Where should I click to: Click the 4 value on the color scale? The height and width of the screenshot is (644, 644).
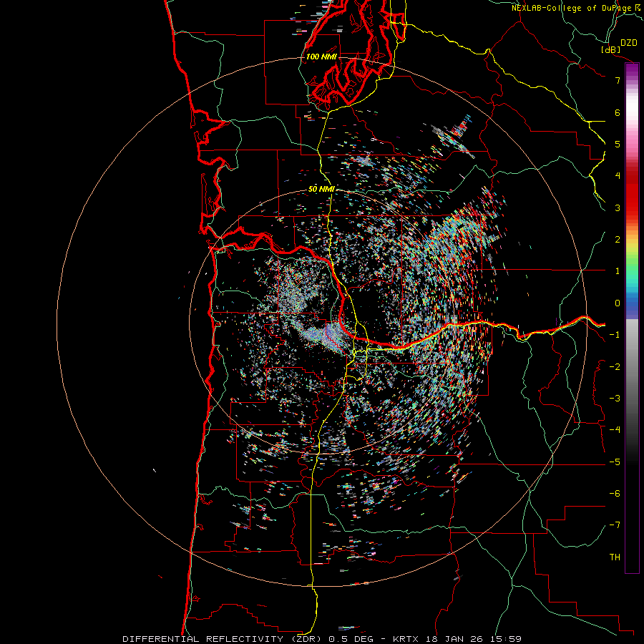point(618,176)
